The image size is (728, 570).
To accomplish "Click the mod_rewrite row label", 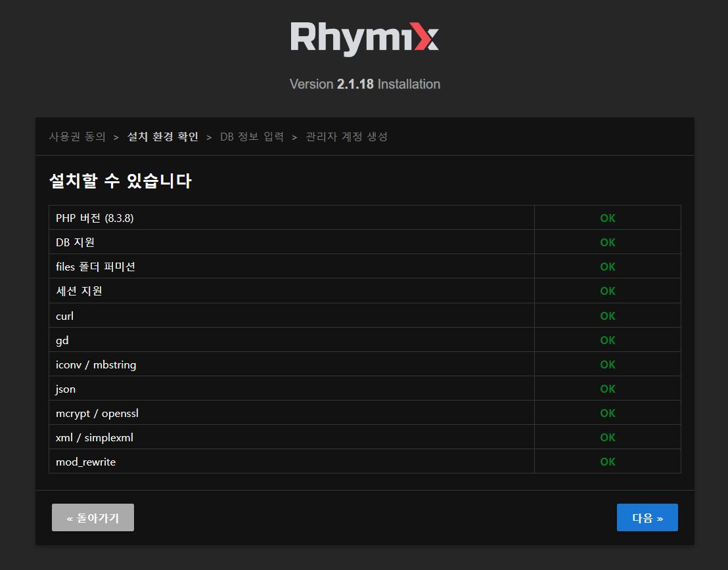I will (x=85, y=462).
